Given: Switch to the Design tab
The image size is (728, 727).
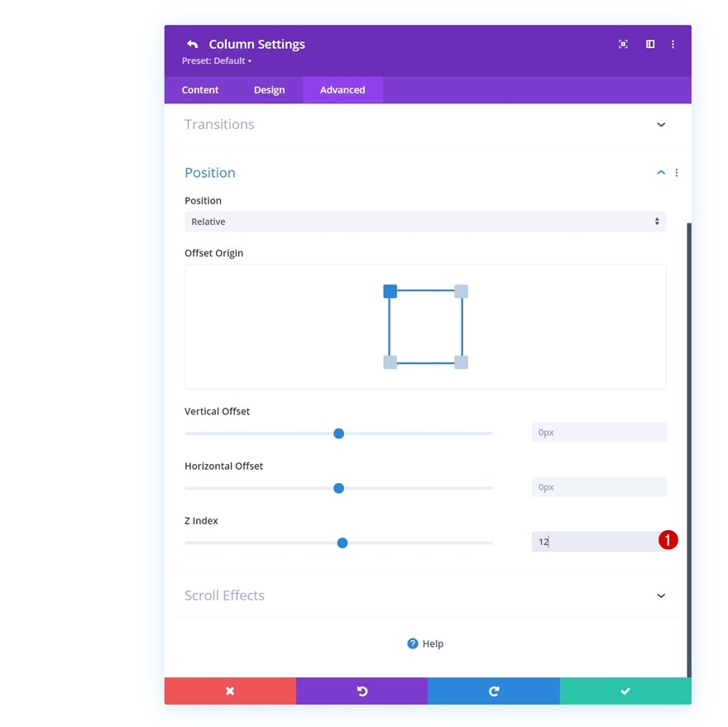Looking at the screenshot, I should point(270,90).
